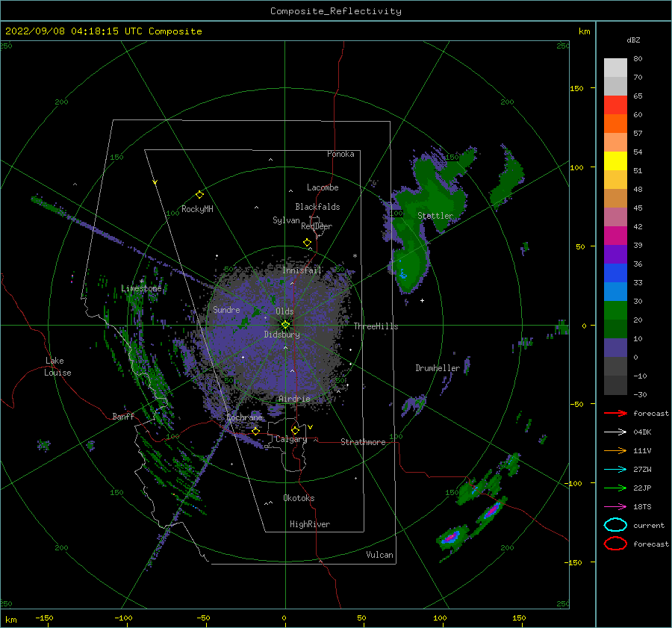
Task: Click the Lacombe city label
Action: point(323,187)
